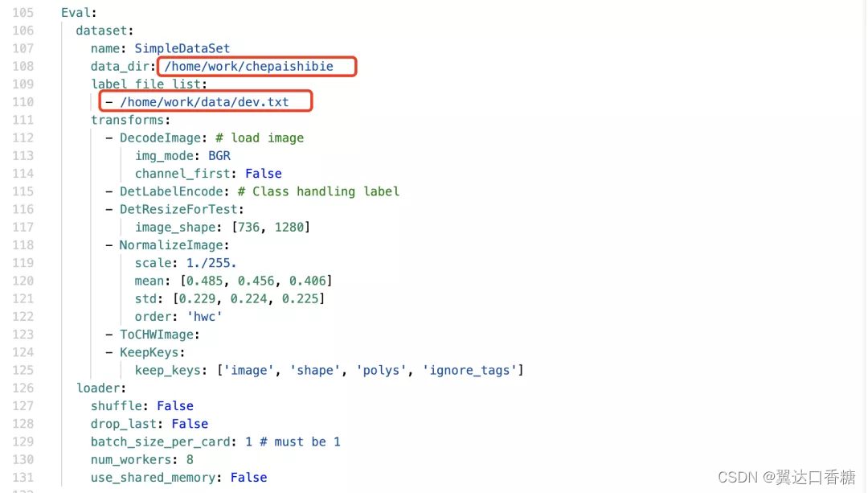This screenshot has height=493, width=868.
Task: Click std values '[0.229, 0.224, 0.225]'
Action: tap(248, 298)
